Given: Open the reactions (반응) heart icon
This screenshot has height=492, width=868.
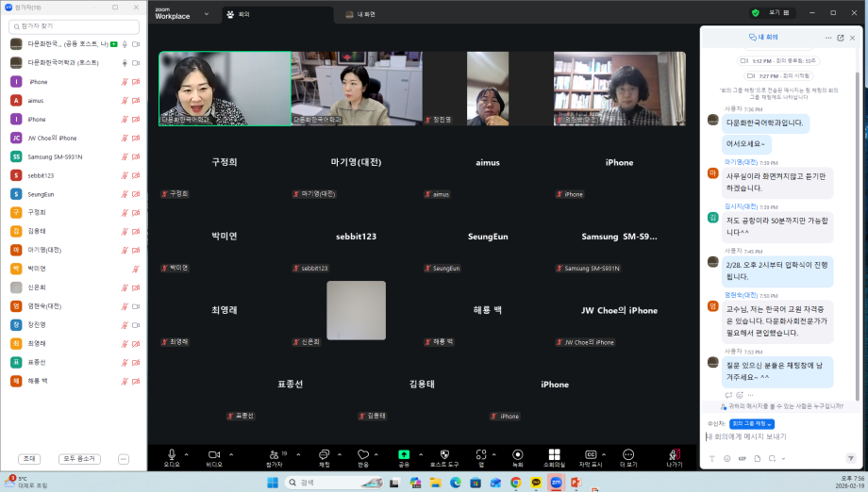Looking at the screenshot, I should pyautogui.click(x=362, y=454).
